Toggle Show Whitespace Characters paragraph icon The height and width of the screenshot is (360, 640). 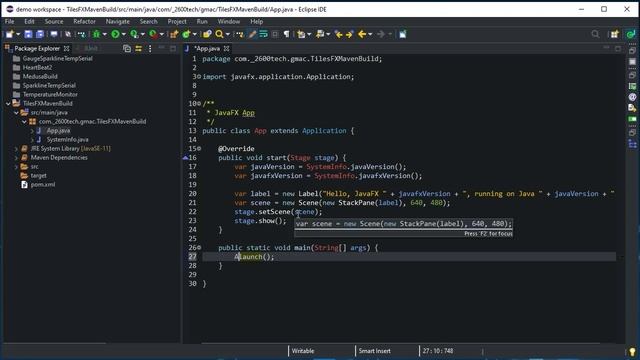(287, 34)
